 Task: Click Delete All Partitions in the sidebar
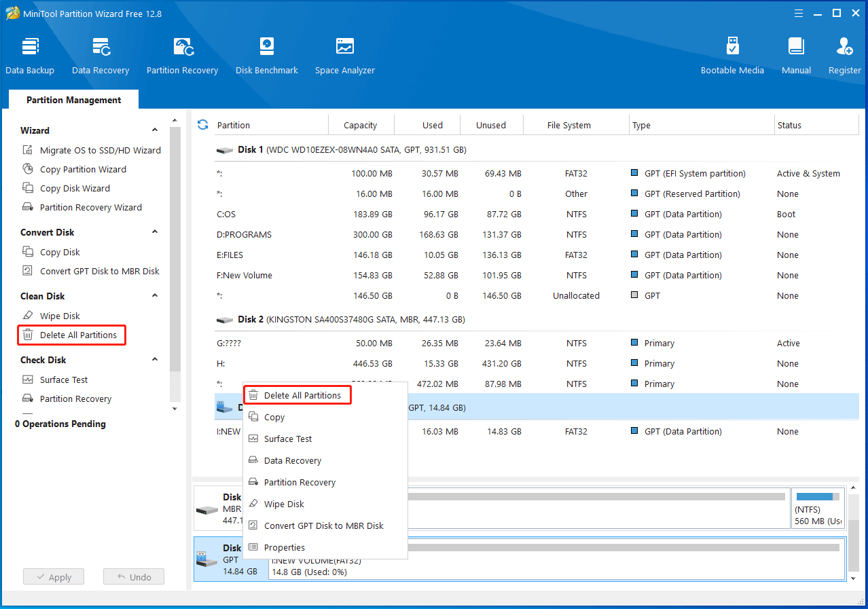point(71,335)
